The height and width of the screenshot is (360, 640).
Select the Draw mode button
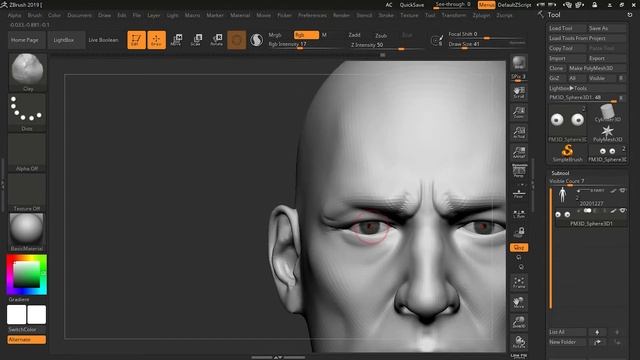pyautogui.click(x=156, y=40)
